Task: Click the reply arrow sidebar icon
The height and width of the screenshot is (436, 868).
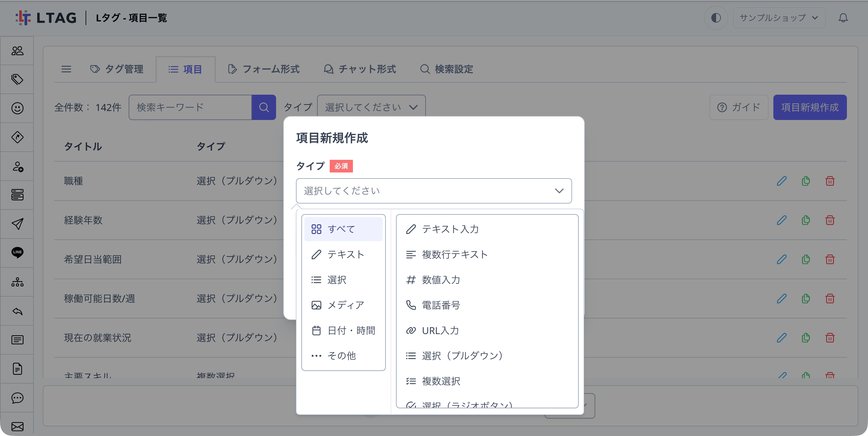Action: [x=17, y=311]
